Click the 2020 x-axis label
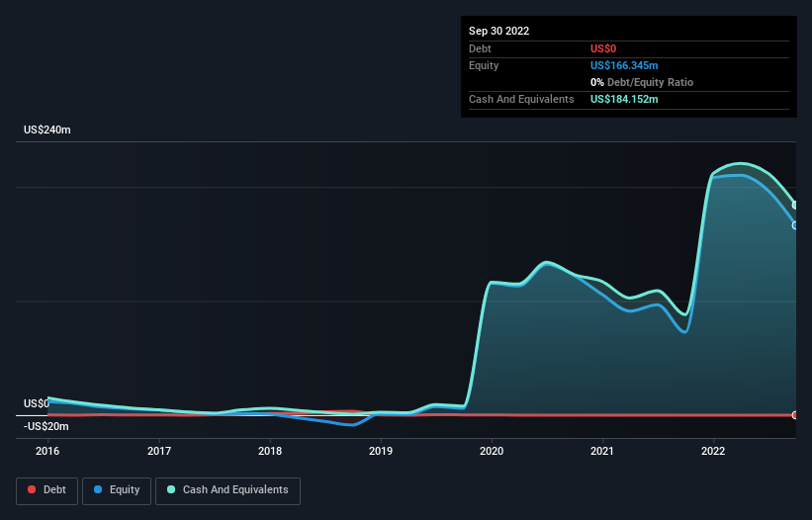This screenshot has width=812, height=520. (492, 451)
